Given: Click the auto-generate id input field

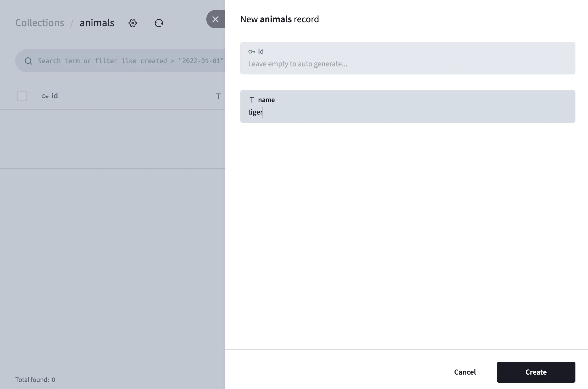Looking at the screenshot, I should (407, 64).
